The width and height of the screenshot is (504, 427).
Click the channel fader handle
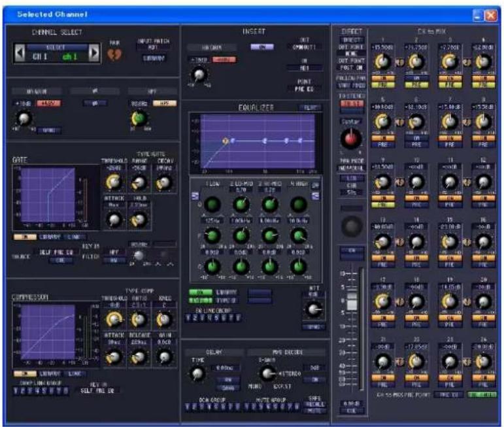352,301
